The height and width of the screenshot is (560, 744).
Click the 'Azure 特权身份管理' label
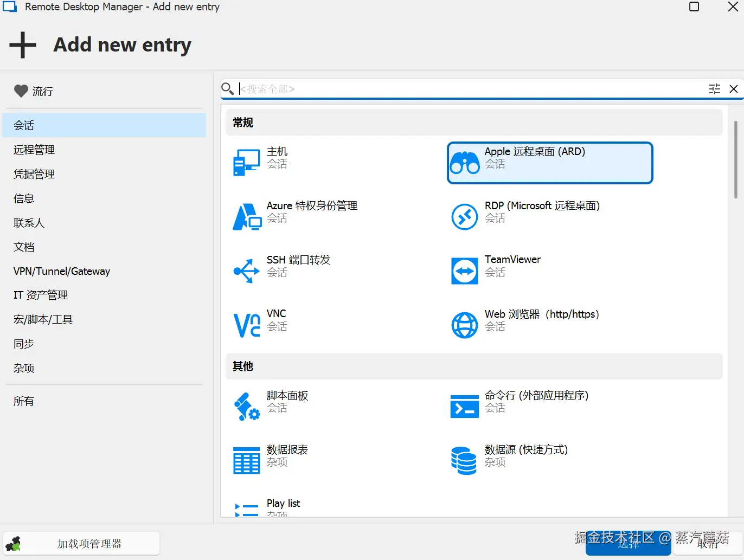(312, 206)
